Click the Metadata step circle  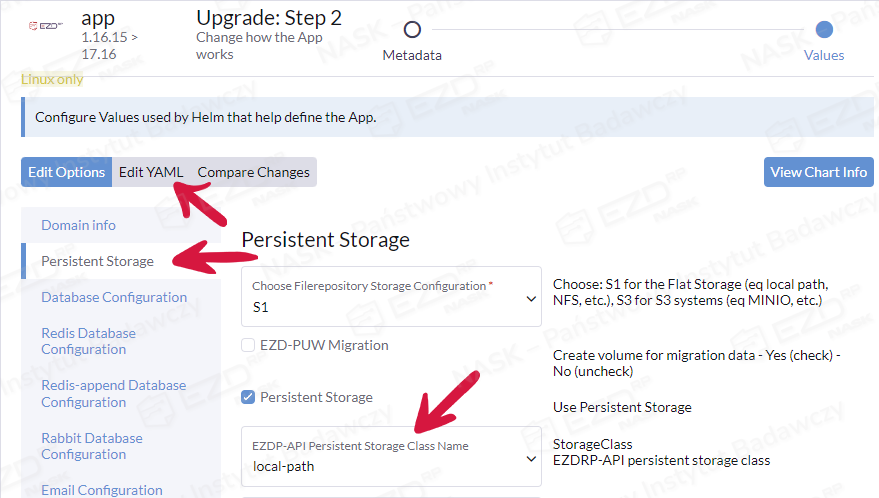(412, 30)
